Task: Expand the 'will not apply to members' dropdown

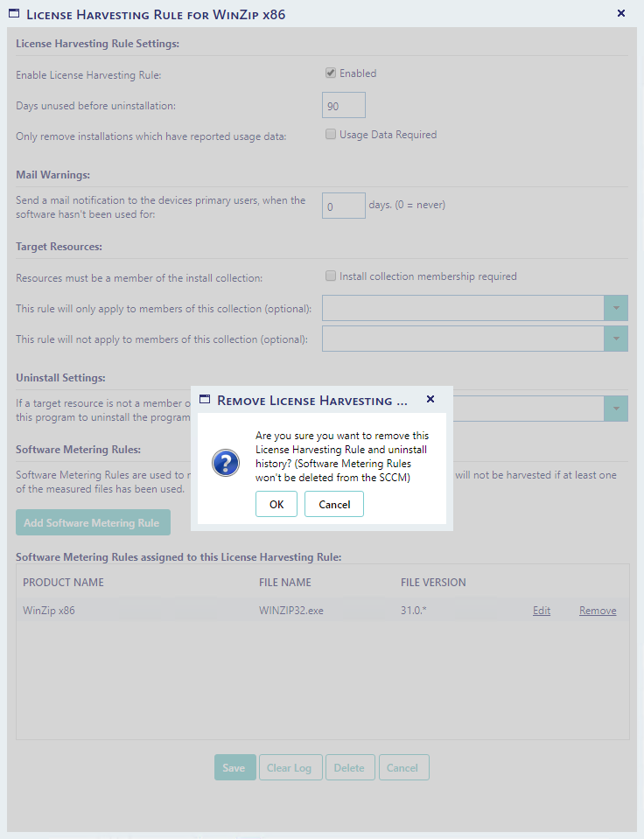Action: pyautogui.click(x=616, y=339)
